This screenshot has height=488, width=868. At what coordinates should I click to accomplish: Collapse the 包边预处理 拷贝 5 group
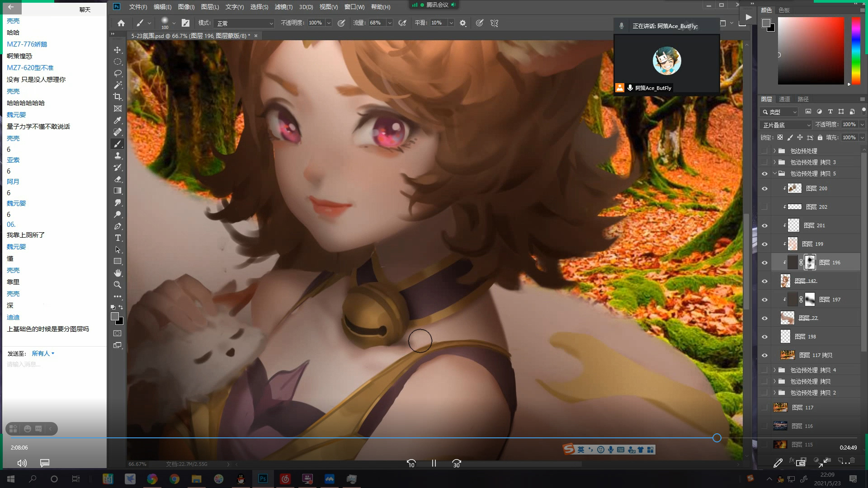coord(774,174)
